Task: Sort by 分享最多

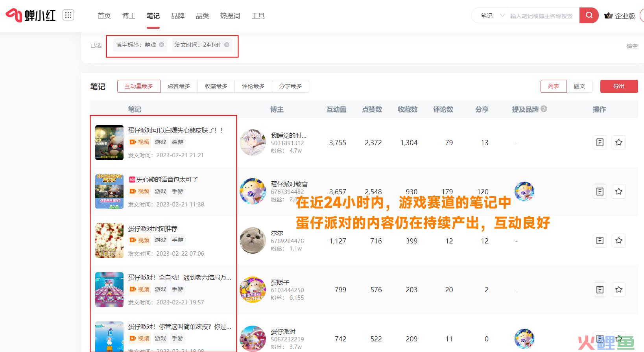Action: tap(290, 86)
